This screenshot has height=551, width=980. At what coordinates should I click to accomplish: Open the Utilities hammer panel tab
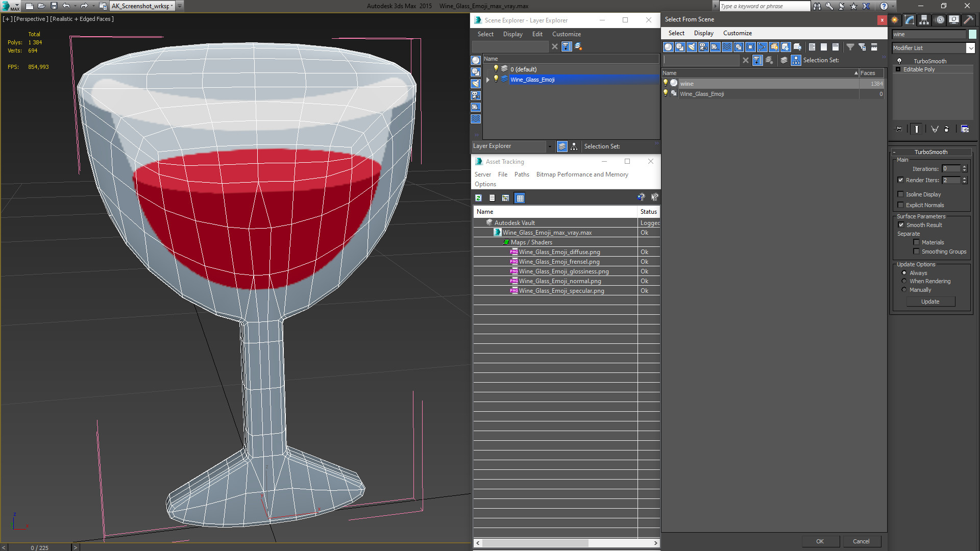[x=968, y=20]
